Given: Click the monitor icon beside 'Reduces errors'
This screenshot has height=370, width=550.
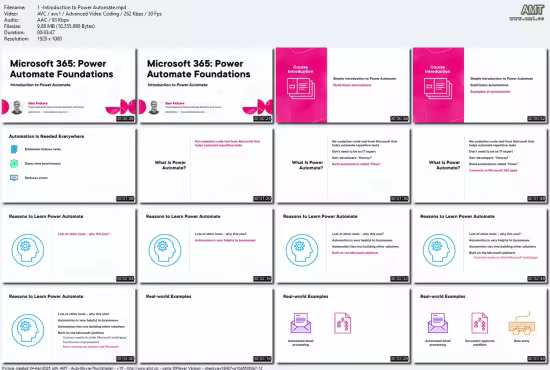Looking at the screenshot, I should [14, 178].
